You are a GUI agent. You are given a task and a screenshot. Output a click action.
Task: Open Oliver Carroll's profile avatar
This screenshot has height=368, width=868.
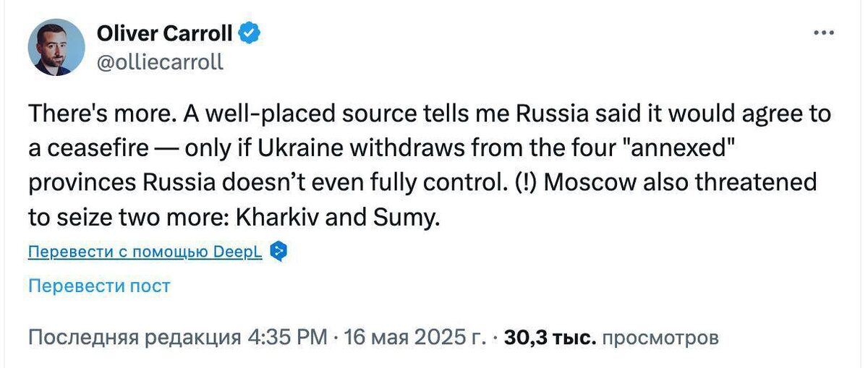click(56, 47)
